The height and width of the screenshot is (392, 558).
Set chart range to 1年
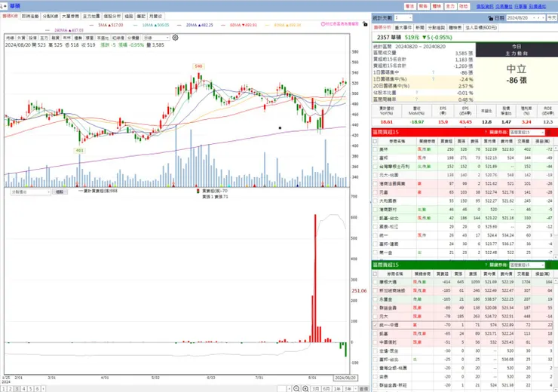tap(337, 389)
